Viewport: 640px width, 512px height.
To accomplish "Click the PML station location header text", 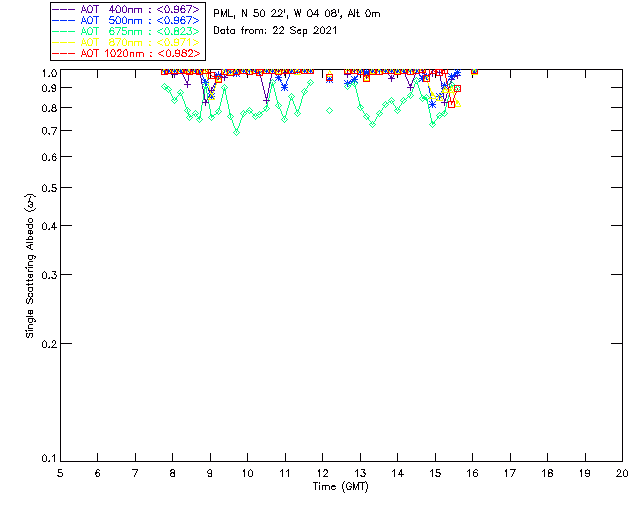I will pos(297,13).
